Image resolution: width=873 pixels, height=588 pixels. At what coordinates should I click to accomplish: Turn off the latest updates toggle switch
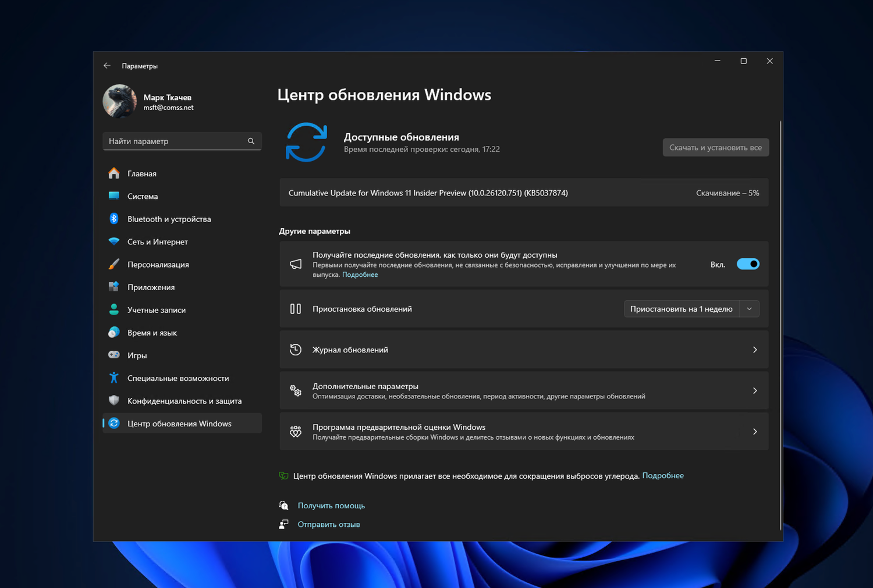point(748,264)
